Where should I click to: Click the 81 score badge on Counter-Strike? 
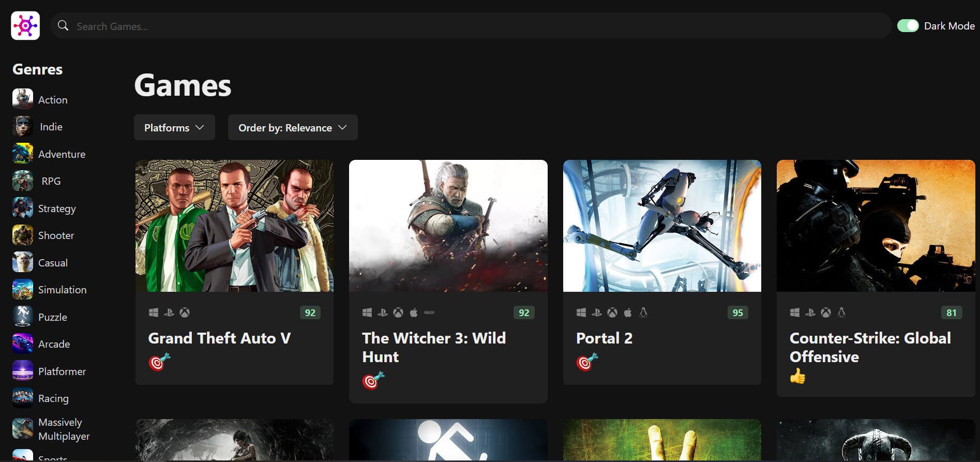[x=952, y=312]
